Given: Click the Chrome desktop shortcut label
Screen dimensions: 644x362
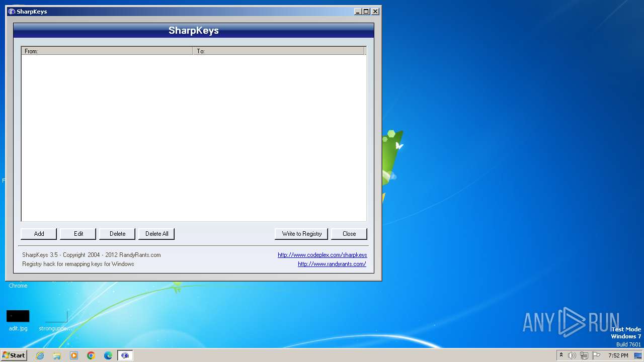Looking at the screenshot, I should pos(18,286).
